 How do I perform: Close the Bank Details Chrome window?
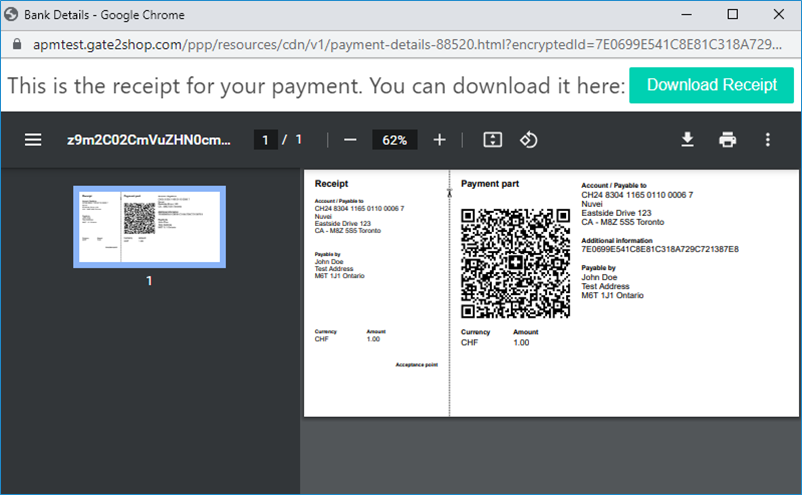pyautogui.click(x=778, y=14)
